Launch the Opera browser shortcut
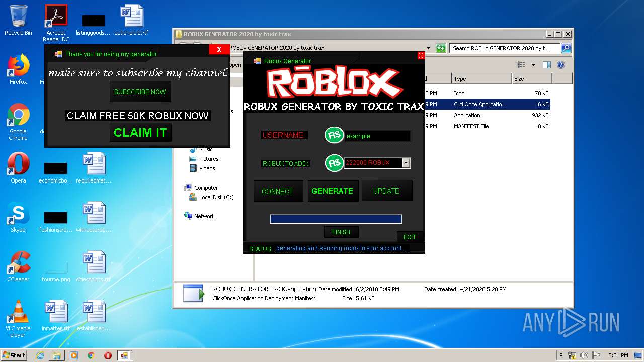The height and width of the screenshot is (362, 644). (18, 168)
